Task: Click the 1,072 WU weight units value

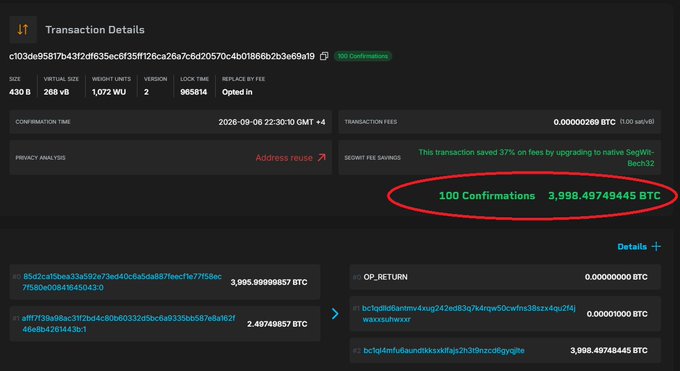Action: click(109, 92)
